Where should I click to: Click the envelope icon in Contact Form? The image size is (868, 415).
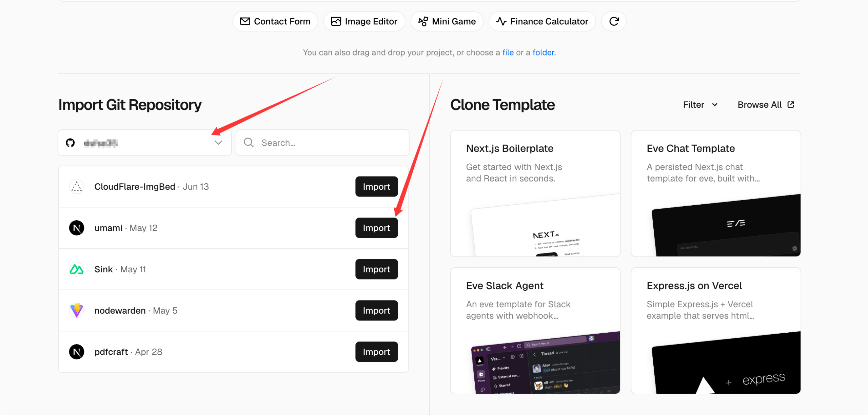click(245, 21)
